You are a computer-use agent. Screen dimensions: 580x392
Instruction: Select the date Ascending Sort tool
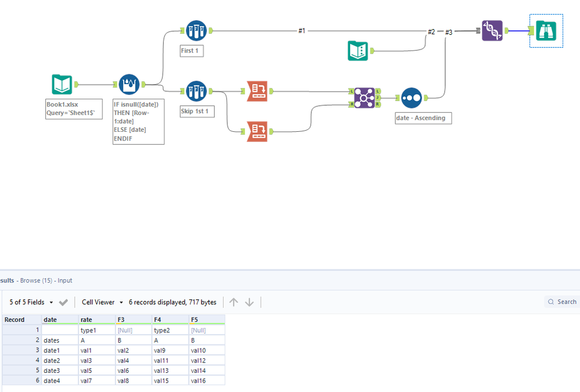click(411, 98)
